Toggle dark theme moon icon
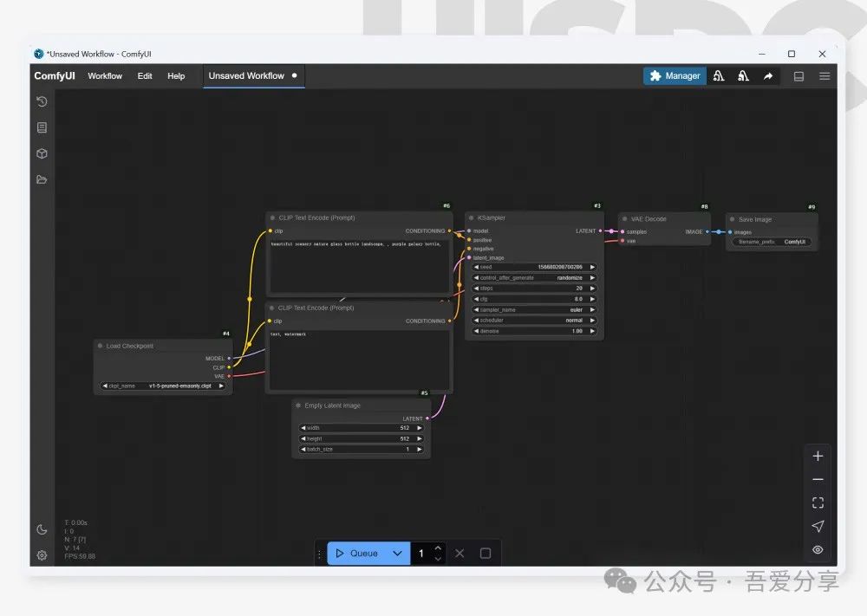The height and width of the screenshot is (616, 867). tap(42, 529)
